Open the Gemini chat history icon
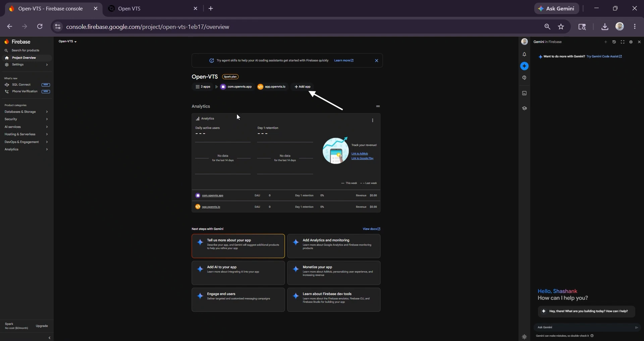The image size is (644, 341). point(614,42)
